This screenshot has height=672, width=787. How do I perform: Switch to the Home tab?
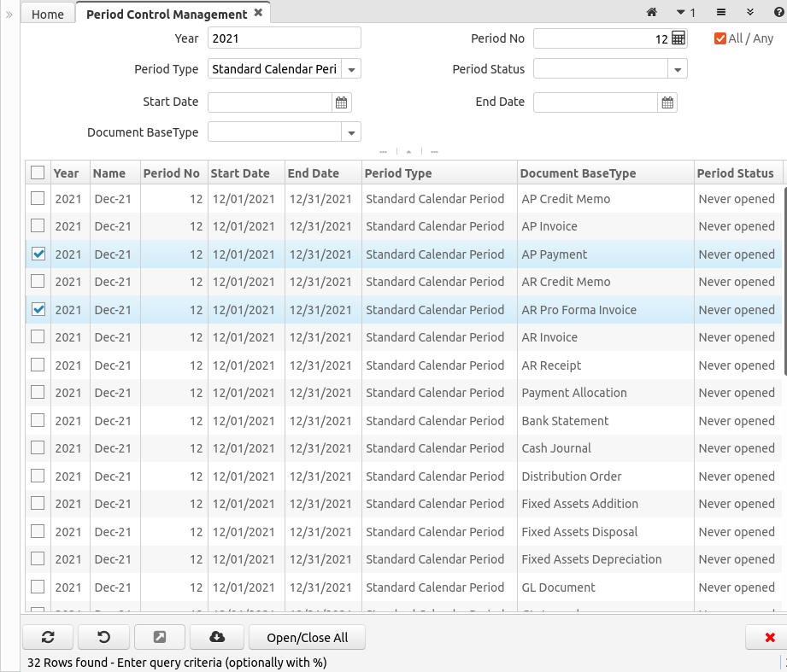48,15
